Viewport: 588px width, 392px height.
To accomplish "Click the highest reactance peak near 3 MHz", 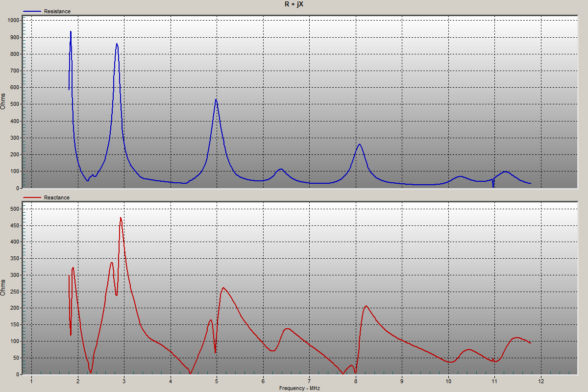I will tap(121, 218).
